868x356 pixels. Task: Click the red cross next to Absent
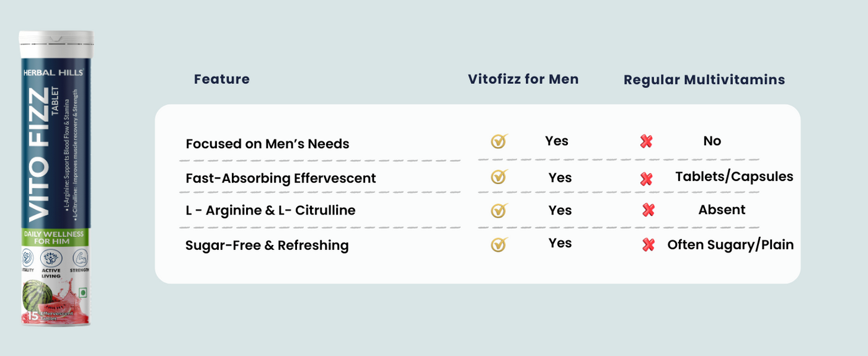[x=649, y=210]
